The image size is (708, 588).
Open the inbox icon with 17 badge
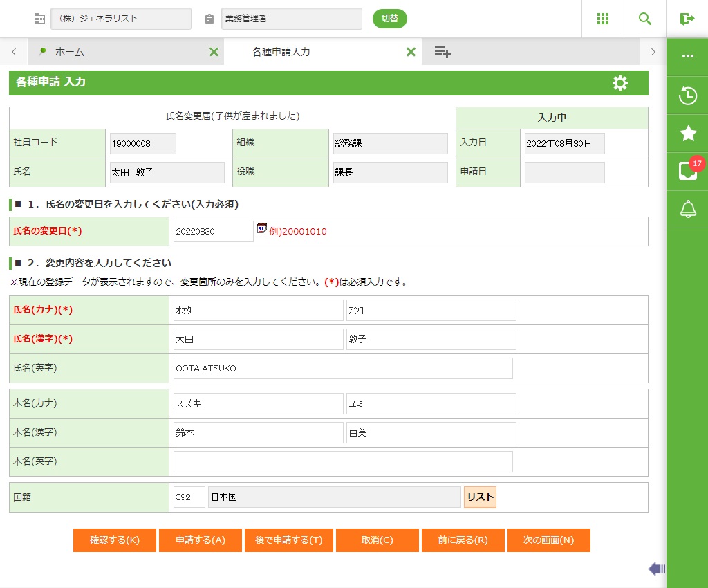[x=687, y=171]
